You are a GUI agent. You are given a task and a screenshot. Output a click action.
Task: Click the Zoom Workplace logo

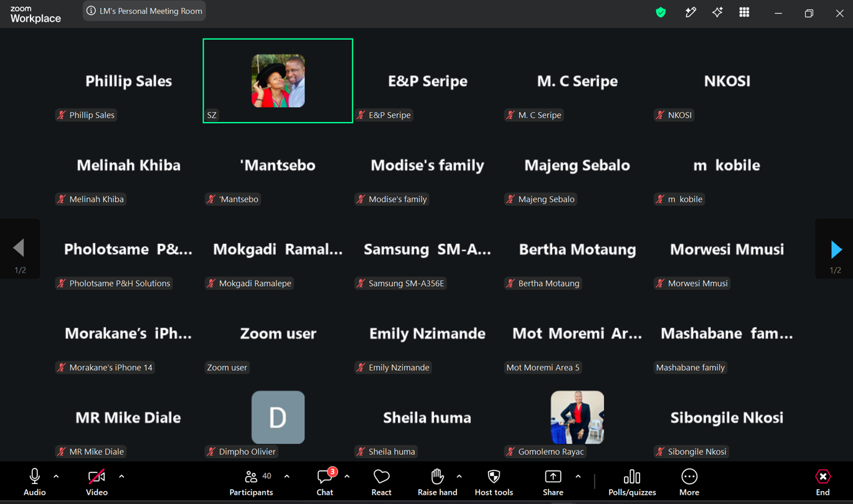click(x=35, y=14)
